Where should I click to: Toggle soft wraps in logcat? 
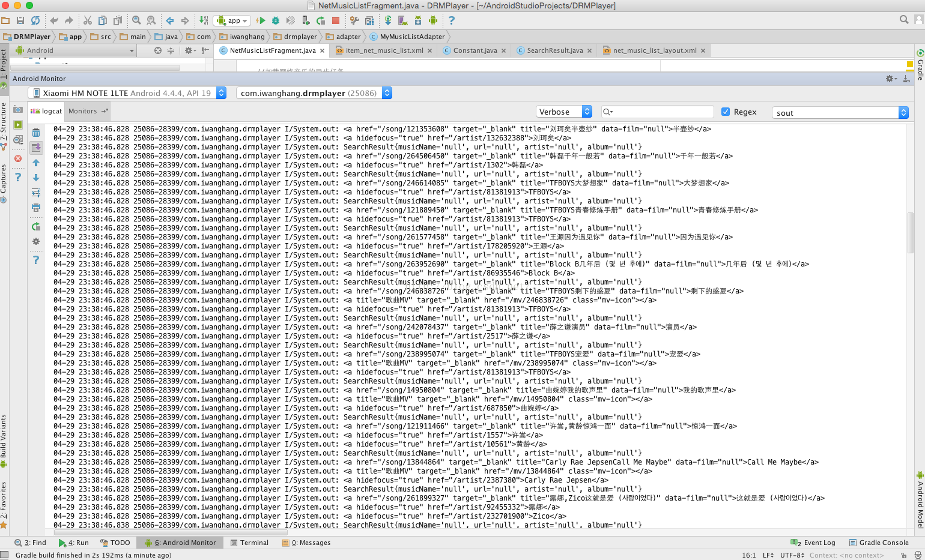tap(36, 193)
